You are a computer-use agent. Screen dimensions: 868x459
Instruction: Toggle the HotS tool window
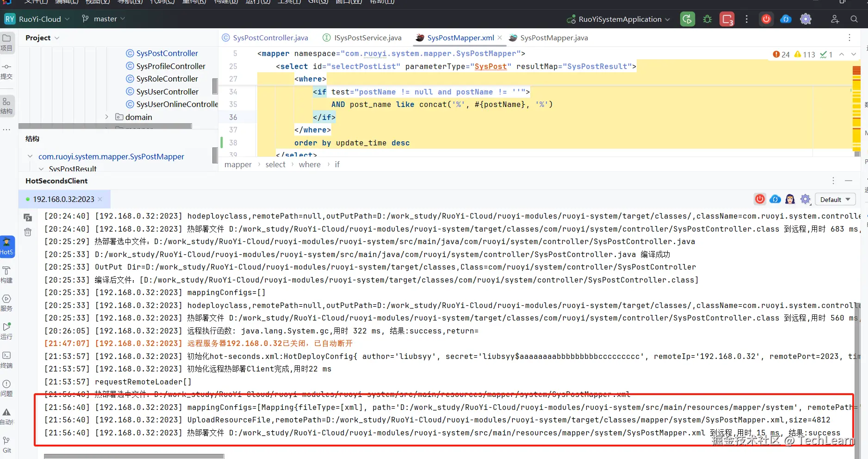click(x=7, y=246)
